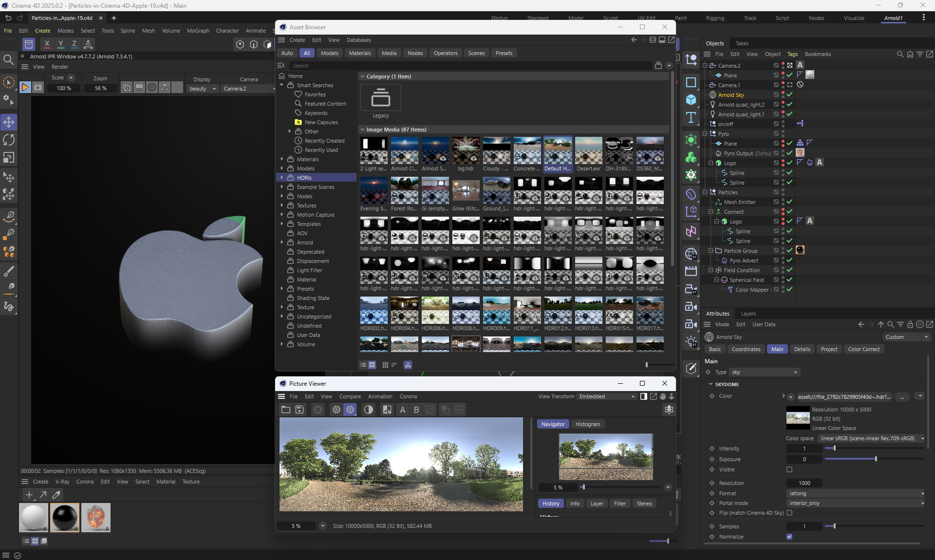Enable Flip (match Cinema 4D Sky) checkbox

tap(789, 513)
